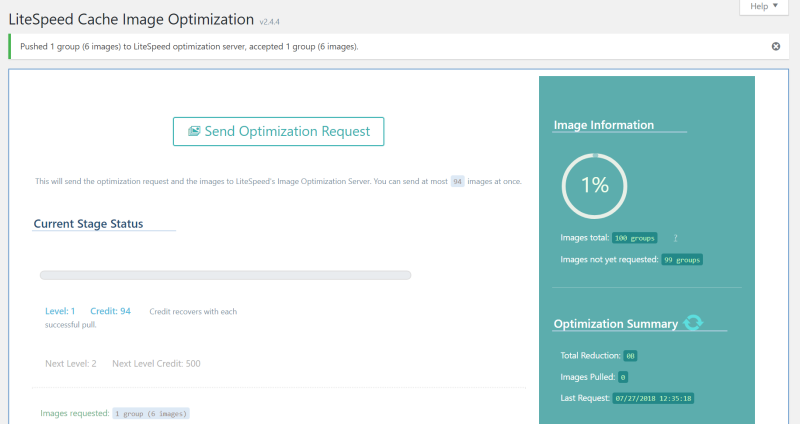Click the Next Level Credit: 500 text
The height and width of the screenshot is (424, 800).
pos(156,364)
